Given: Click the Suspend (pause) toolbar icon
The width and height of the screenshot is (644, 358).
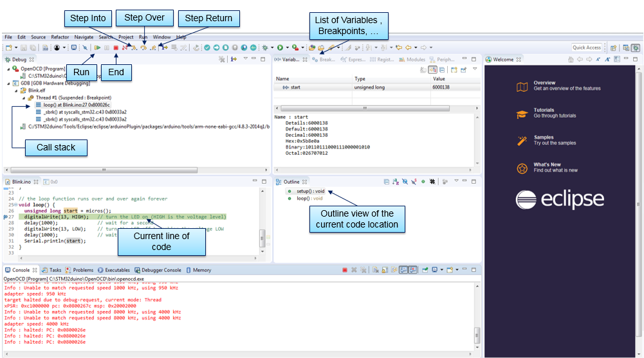Looking at the screenshot, I should click(x=106, y=48).
